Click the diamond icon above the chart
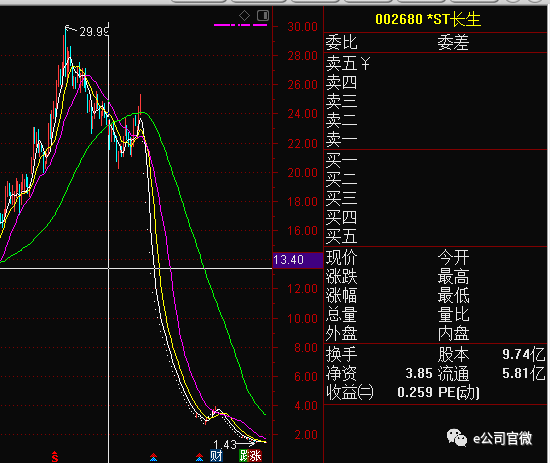550x463 pixels. click(x=244, y=15)
